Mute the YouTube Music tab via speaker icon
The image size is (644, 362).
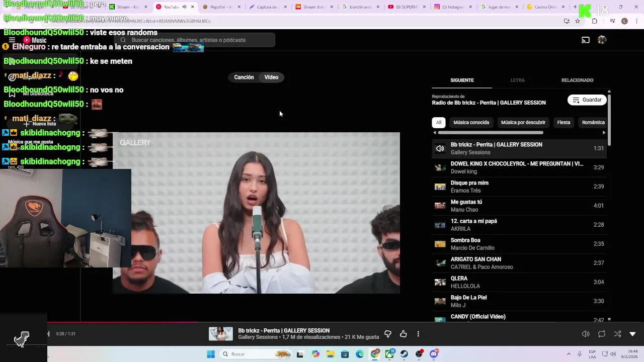(x=184, y=7)
